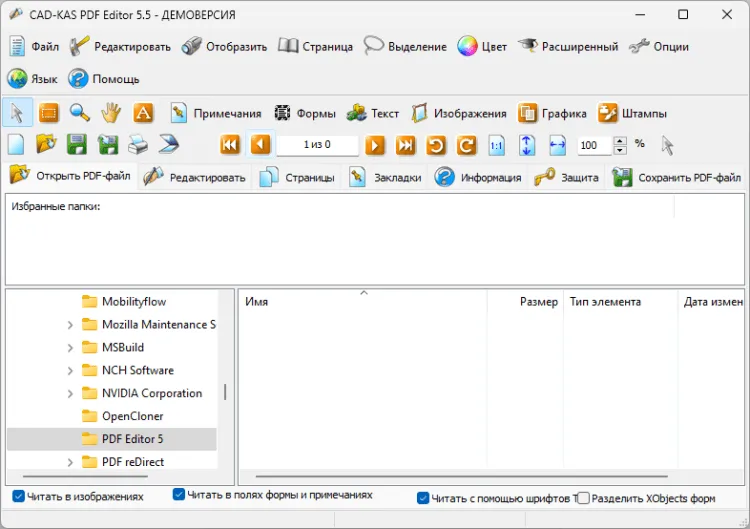Expand the Mozilla Maintenance folder
The image size is (750, 529).
(70, 325)
